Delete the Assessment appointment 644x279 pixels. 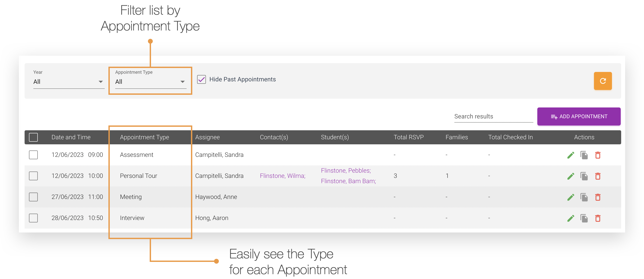tap(598, 155)
